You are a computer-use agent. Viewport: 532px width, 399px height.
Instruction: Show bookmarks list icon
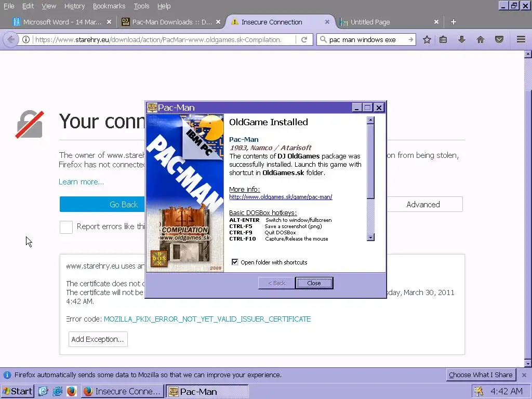pyautogui.click(x=443, y=39)
